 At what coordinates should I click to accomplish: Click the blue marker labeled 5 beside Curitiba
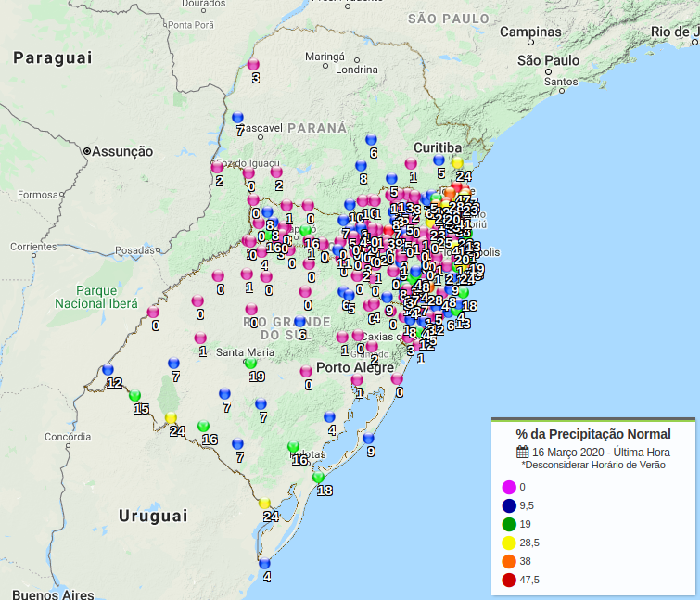439,160
